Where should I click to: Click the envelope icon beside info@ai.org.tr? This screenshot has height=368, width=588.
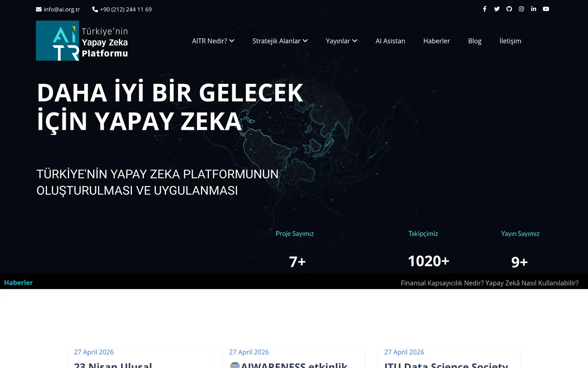coord(39,9)
